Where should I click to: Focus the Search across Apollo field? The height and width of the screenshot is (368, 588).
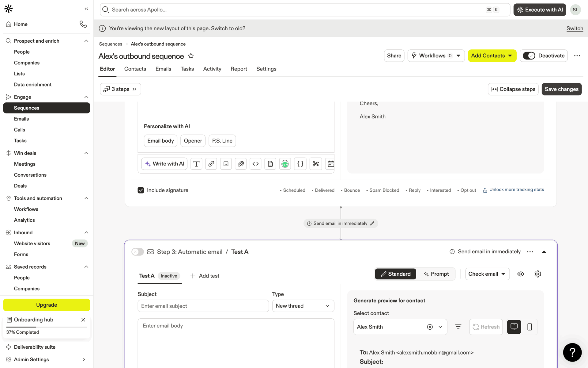[x=305, y=10]
